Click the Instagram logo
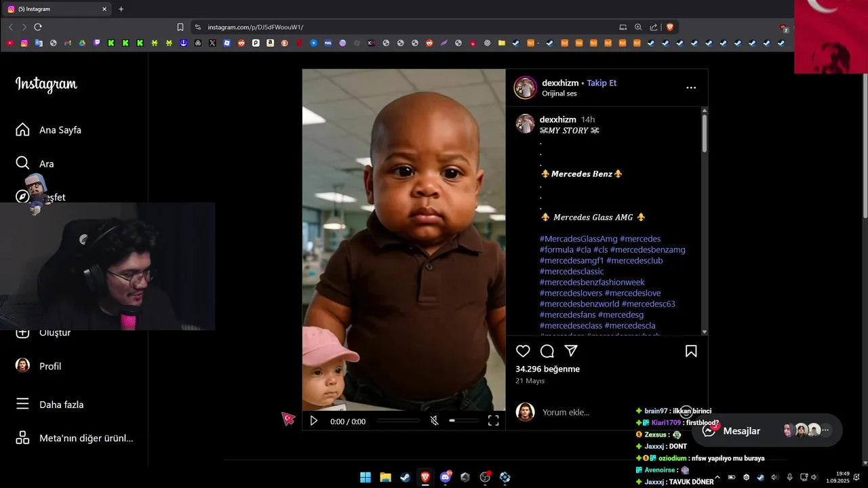Image resolution: width=868 pixels, height=488 pixels. coord(46,84)
